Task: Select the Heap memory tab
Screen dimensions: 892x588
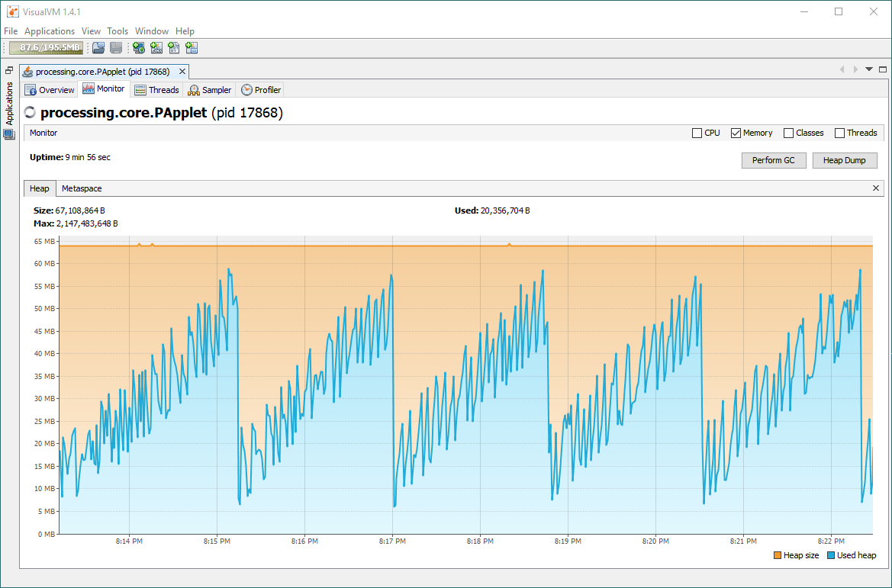Action: (39, 188)
